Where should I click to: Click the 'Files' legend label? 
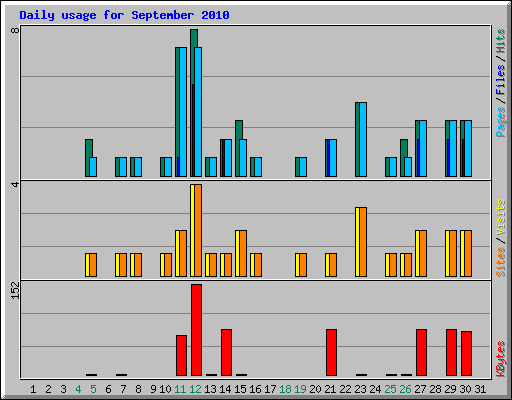(x=500, y=79)
